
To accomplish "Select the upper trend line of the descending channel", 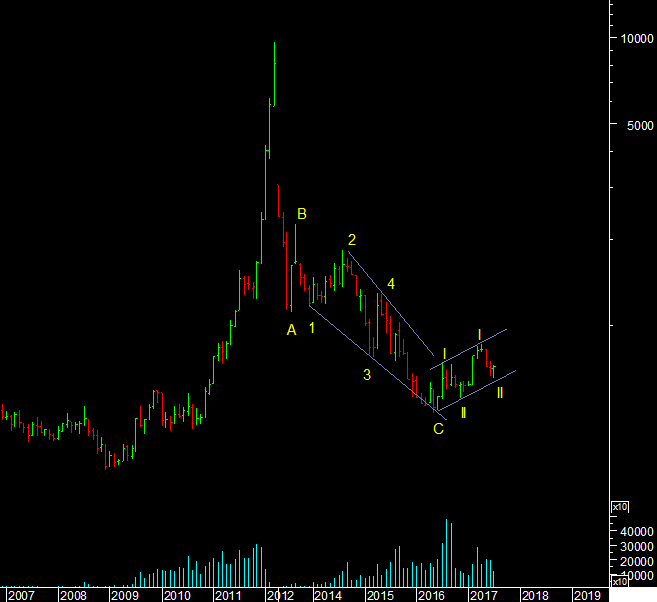I will pyautogui.click(x=391, y=303).
